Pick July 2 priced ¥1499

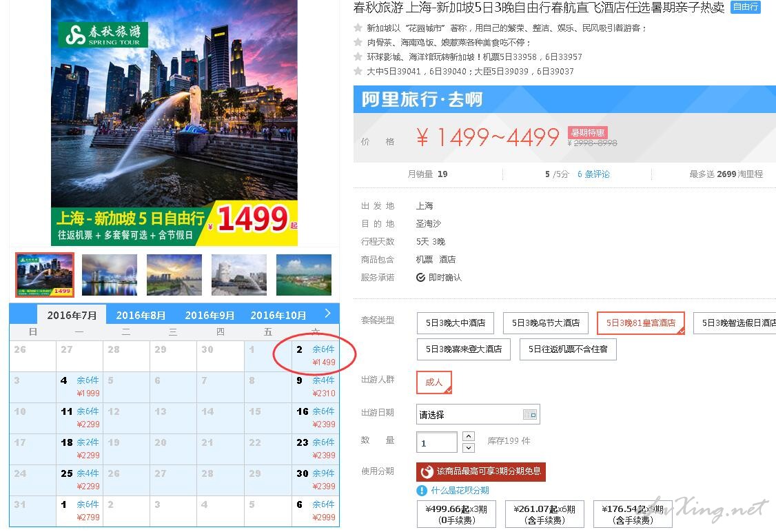click(315, 356)
